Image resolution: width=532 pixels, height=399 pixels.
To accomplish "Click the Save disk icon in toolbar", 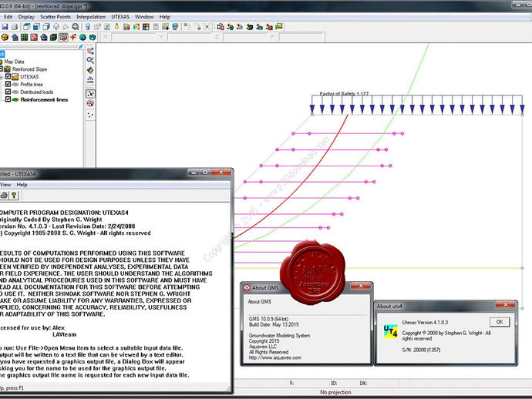I will (x=5, y=27).
